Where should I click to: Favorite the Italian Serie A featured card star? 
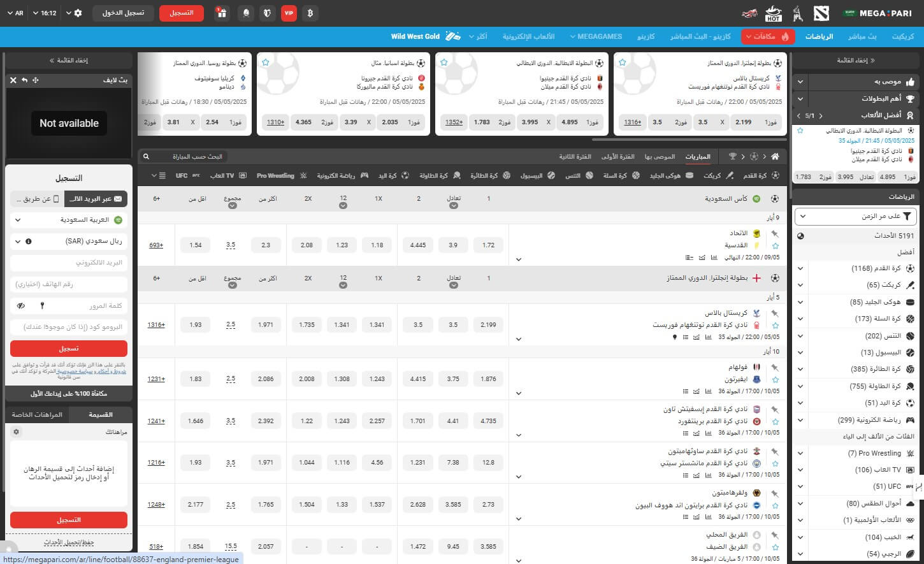(x=444, y=62)
